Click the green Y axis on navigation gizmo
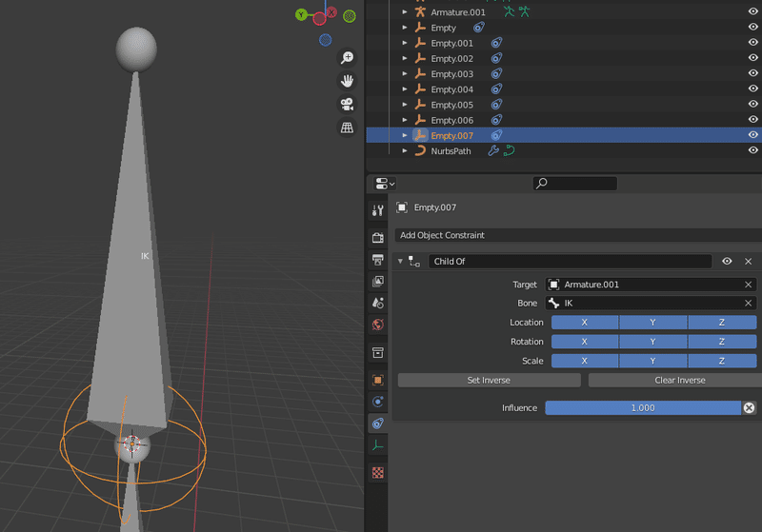This screenshot has height=532, width=762. click(x=301, y=14)
